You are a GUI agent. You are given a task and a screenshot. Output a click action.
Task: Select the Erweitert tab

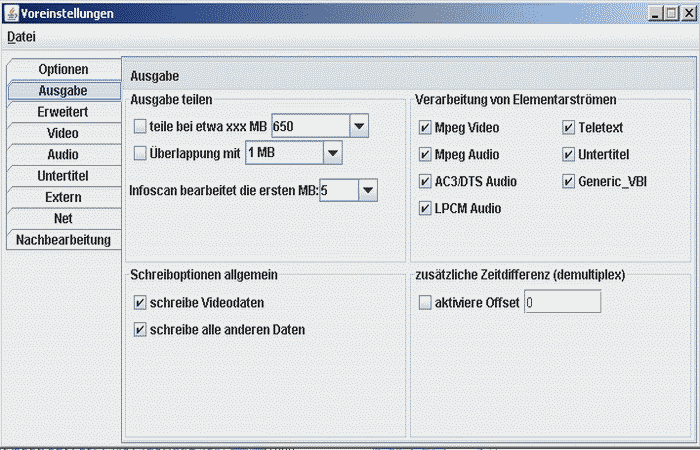pyautogui.click(x=63, y=112)
